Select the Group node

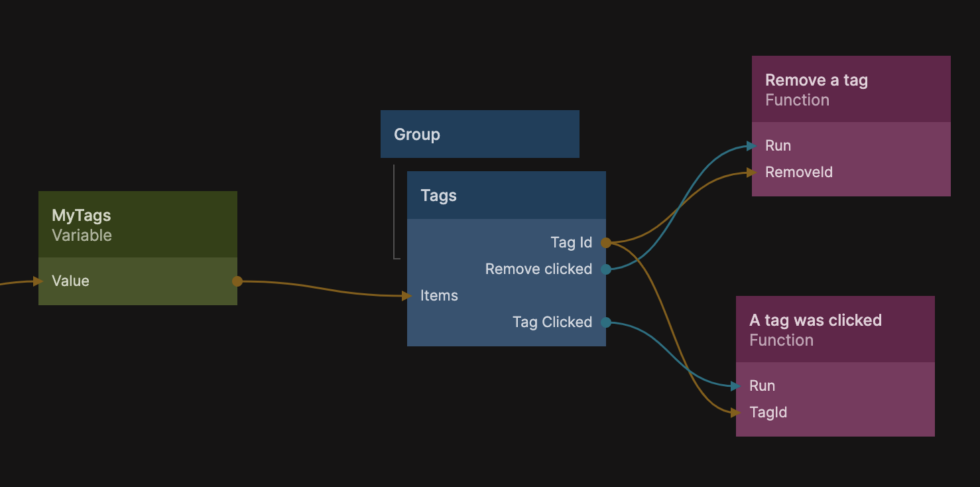click(x=479, y=134)
